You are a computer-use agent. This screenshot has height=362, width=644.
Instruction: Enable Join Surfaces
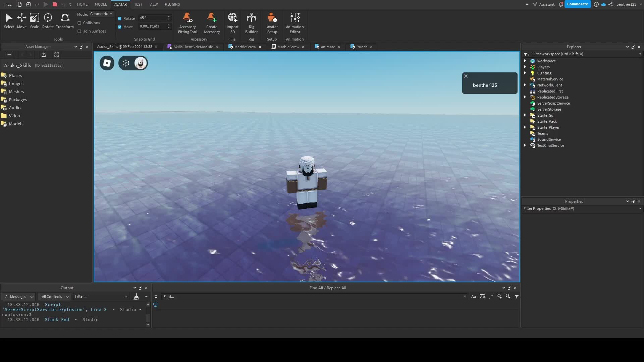pos(80,31)
